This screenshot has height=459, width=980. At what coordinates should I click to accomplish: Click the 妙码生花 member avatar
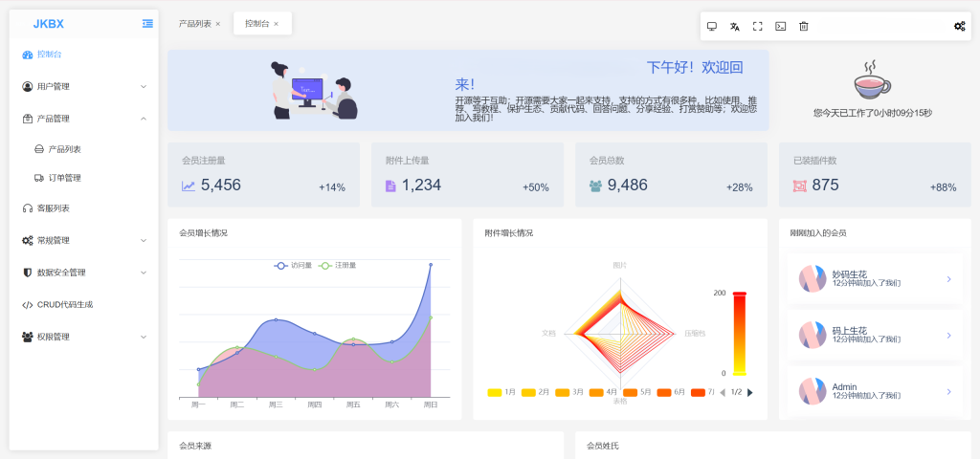[813, 278]
